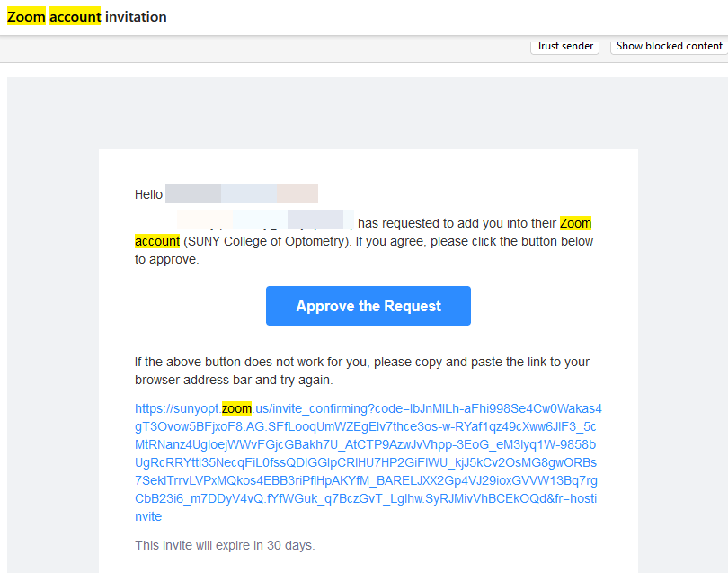Click "This invite will expire in 30 days." text

coord(225,545)
